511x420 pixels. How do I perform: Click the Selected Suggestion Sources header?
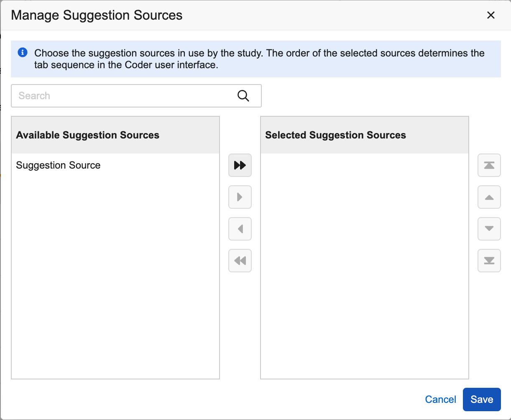click(x=335, y=135)
